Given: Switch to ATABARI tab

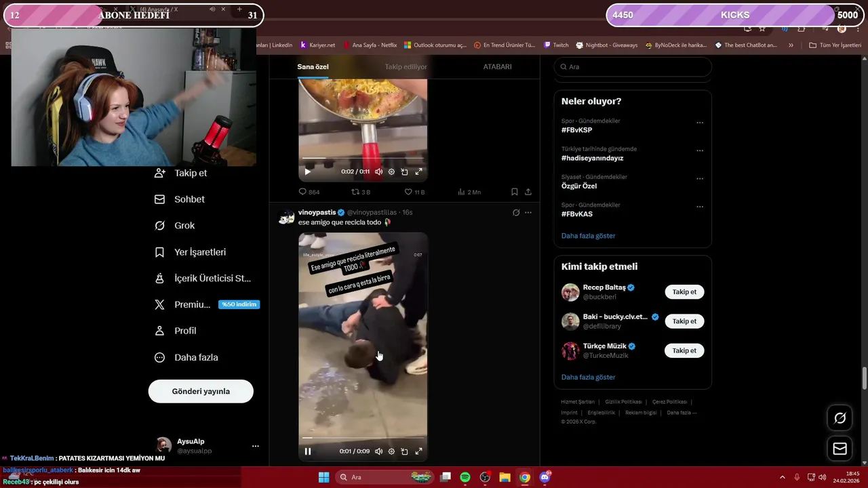Looking at the screenshot, I should coord(497,66).
